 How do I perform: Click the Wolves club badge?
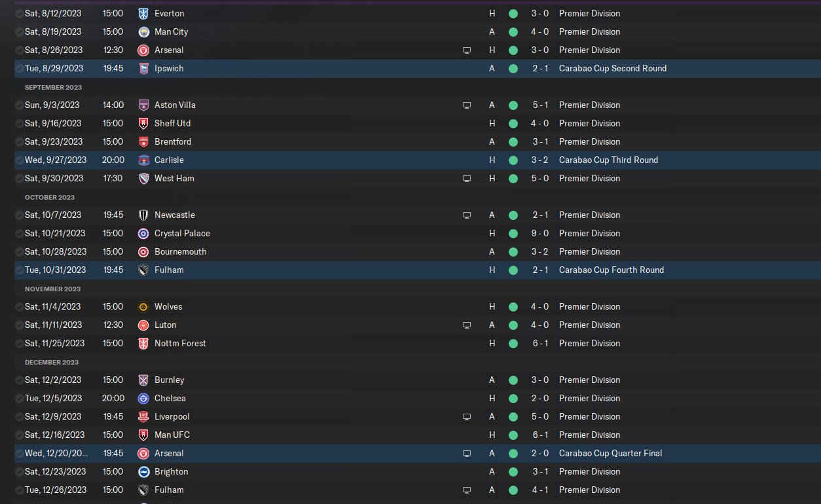[143, 306]
